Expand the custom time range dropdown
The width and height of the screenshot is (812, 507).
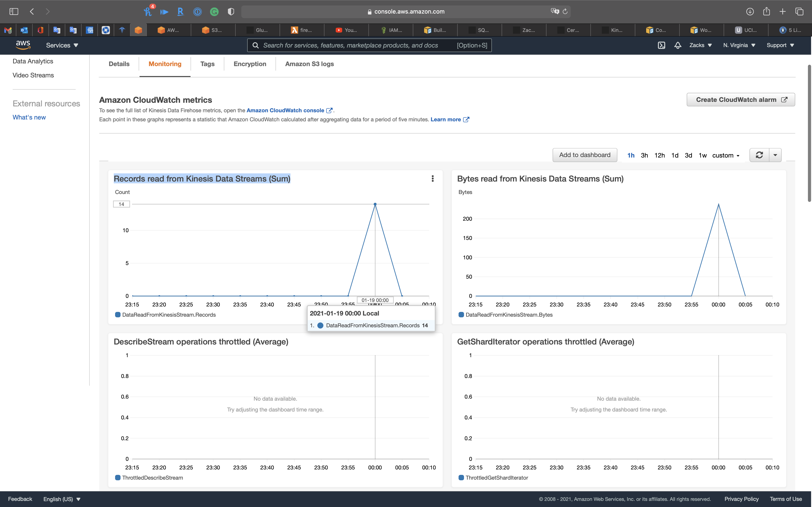click(x=726, y=155)
